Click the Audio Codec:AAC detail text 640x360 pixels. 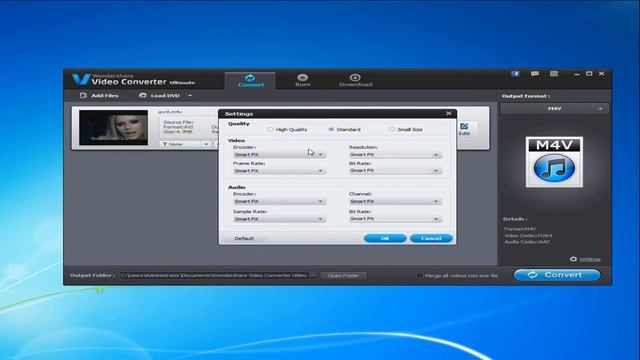[527, 242]
